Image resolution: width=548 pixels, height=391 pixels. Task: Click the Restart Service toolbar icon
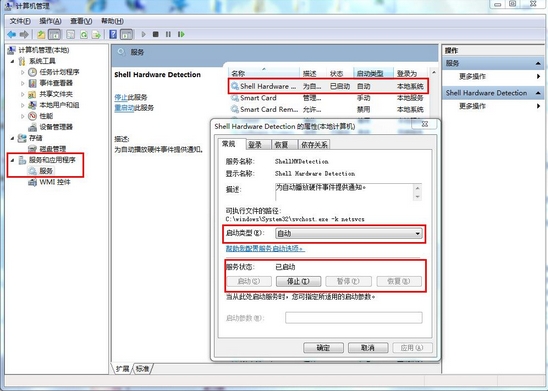181,34
